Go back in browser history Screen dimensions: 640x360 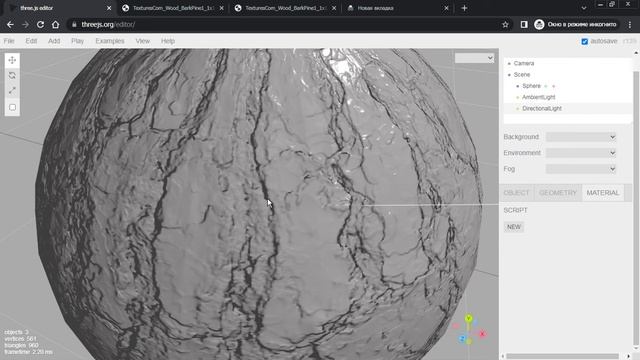(10, 24)
